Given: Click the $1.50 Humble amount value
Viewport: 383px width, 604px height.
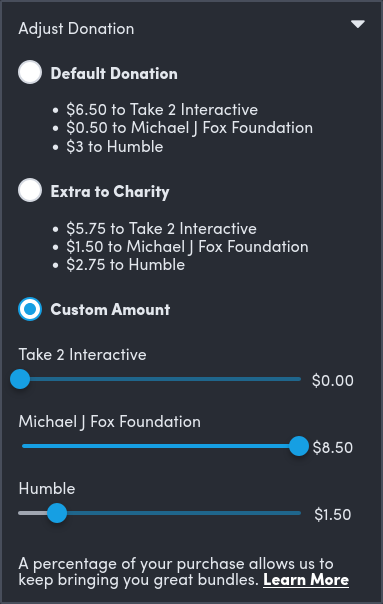Looking at the screenshot, I should 333,515.
